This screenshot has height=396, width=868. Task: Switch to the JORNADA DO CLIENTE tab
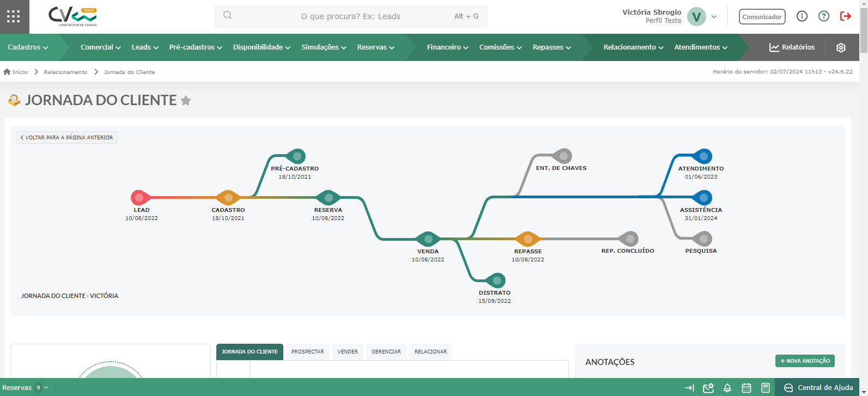pyautogui.click(x=250, y=352)
